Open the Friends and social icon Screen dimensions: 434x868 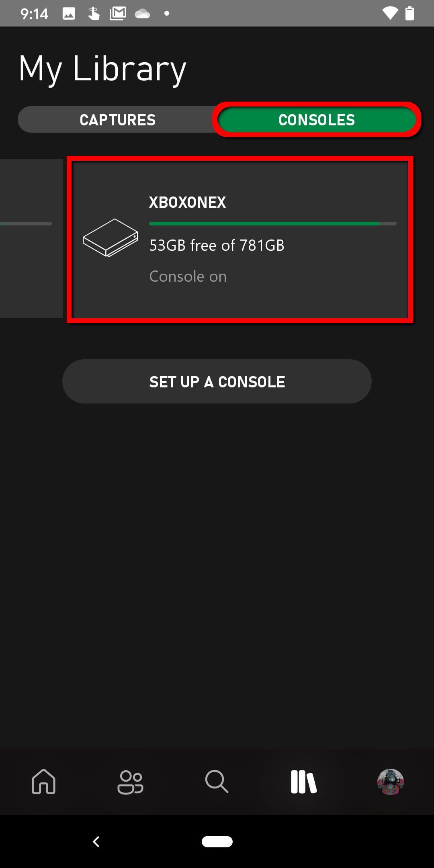(130, 782)
